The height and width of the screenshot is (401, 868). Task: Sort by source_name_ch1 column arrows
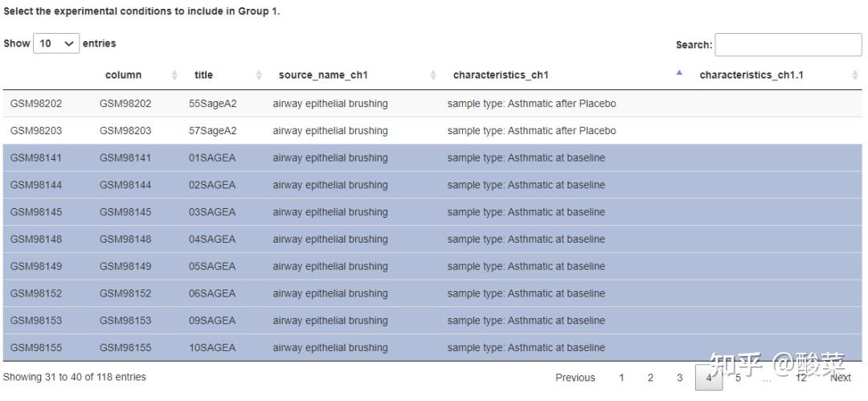[433, 76]
